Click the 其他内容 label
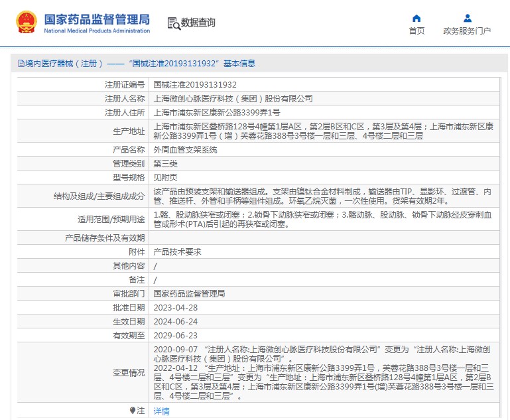This screenshot has height=420, width=510. [129, 267]
